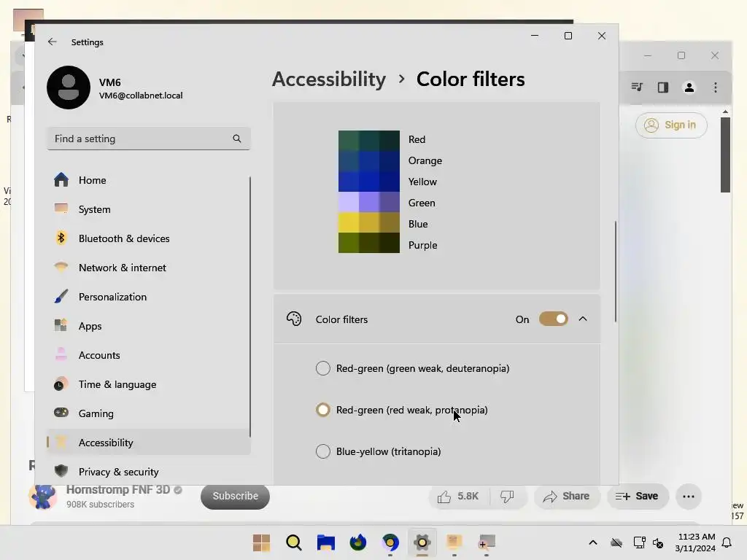Toggle the browser side panel icon

coord(663,87)
